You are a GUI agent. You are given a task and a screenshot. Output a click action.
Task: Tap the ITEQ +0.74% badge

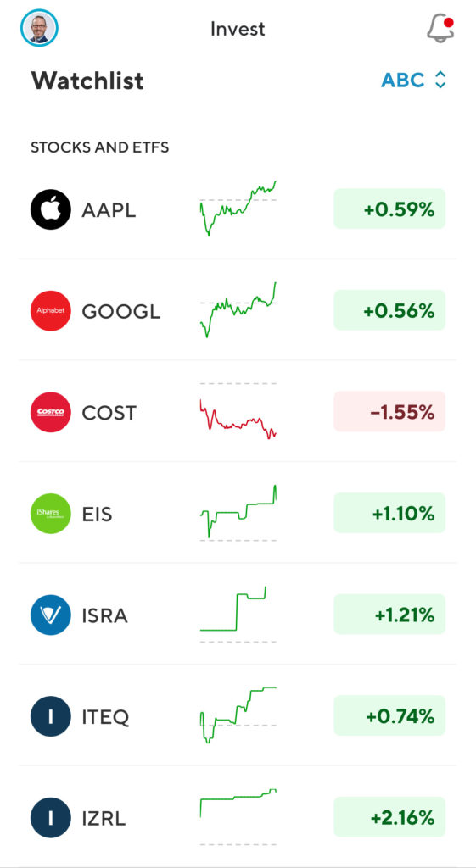(x=389, y=715)
